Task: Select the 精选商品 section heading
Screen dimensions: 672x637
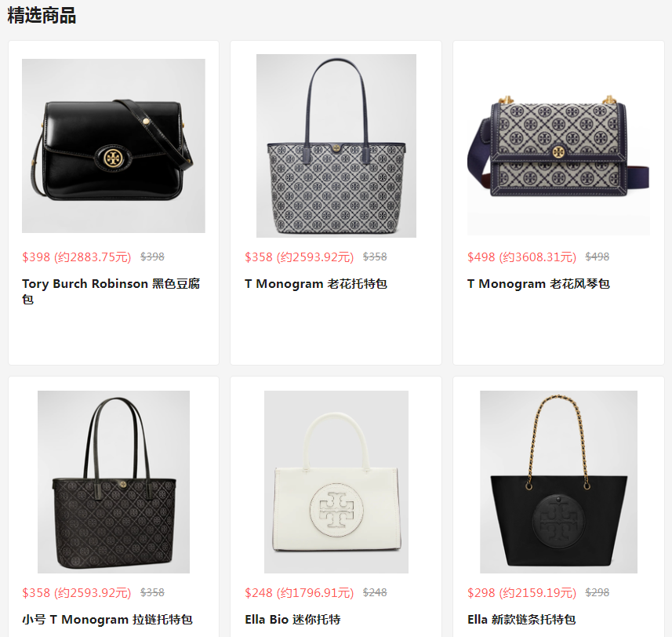Action: pyautogui.click(x=42, y=16)
